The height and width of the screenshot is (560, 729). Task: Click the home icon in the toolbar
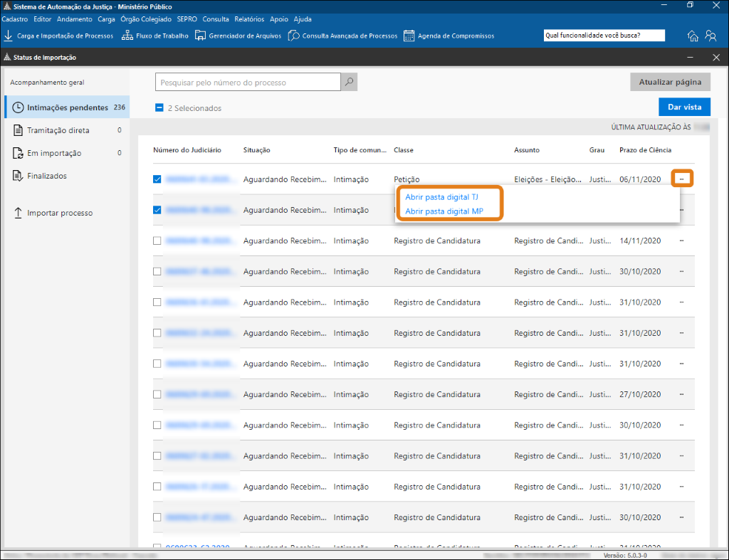click(x=693, y=36)
